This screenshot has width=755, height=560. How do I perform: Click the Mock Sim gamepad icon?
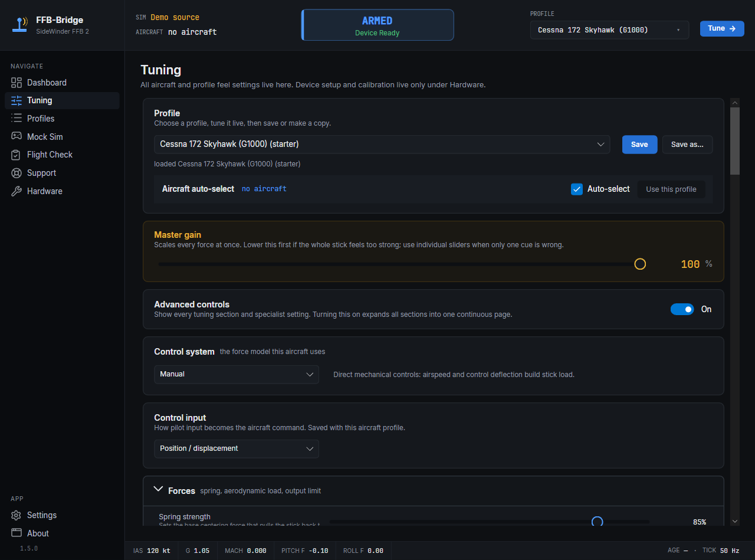click(x=17, y=136)
